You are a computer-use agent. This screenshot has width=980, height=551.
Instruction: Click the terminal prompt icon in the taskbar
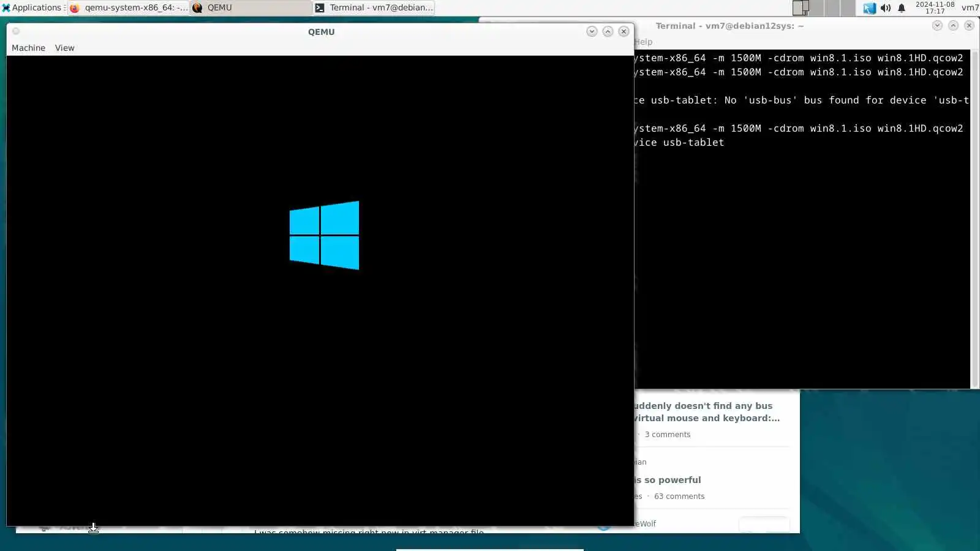pyautogui.click(x=320, y=8)
